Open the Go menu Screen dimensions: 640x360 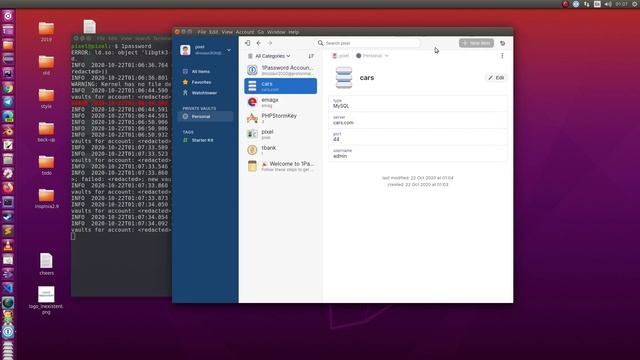click(x=260, y=32)
